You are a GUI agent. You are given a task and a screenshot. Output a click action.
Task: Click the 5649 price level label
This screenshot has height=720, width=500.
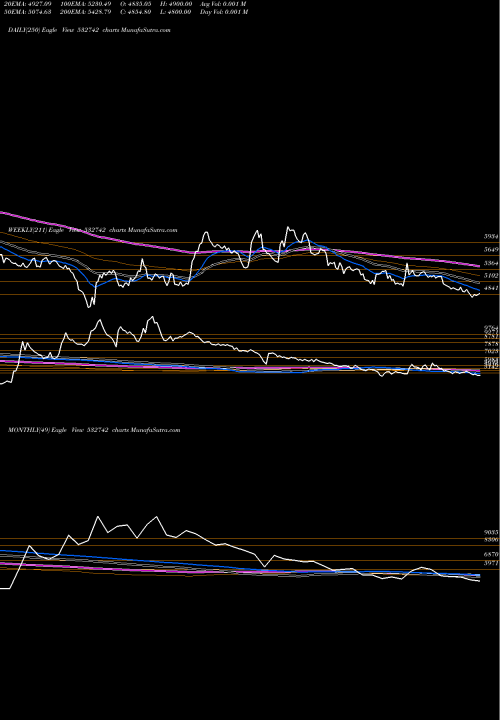(491, 249)
